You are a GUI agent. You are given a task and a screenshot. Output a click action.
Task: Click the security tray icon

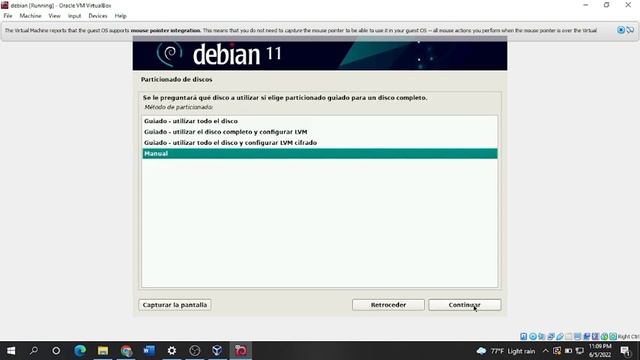pos(557,351)
